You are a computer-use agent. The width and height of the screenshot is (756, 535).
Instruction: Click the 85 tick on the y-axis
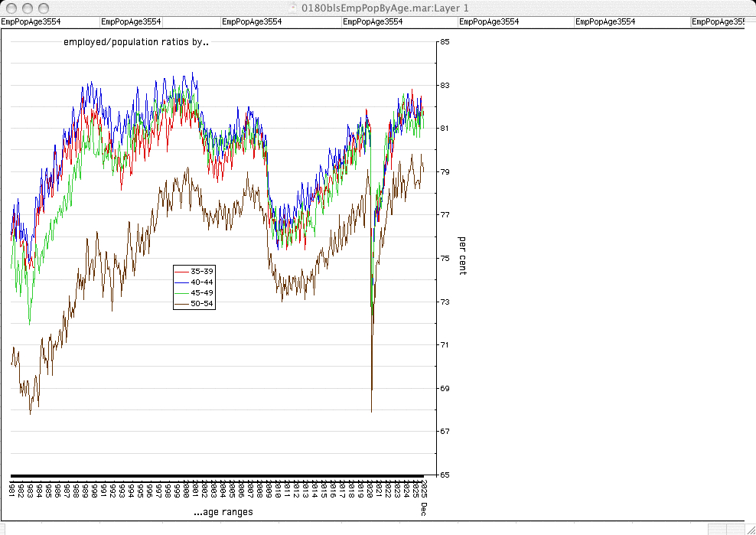444,42
